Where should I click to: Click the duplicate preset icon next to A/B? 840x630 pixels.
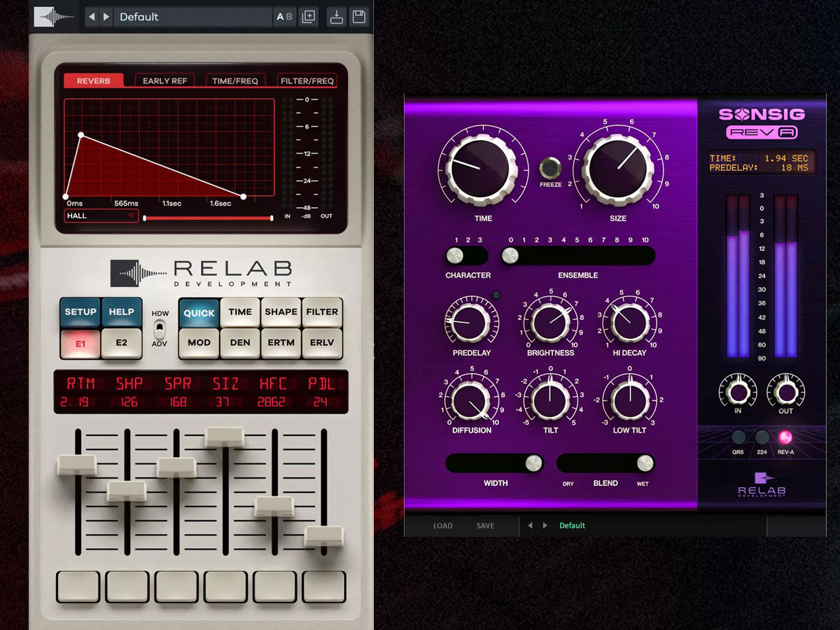(309, 16)
